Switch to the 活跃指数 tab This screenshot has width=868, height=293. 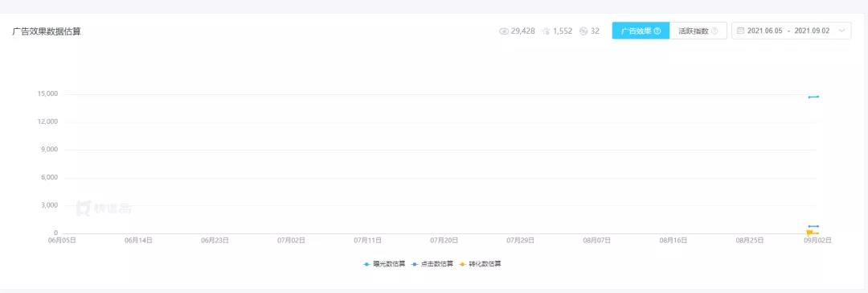(698, 31)
